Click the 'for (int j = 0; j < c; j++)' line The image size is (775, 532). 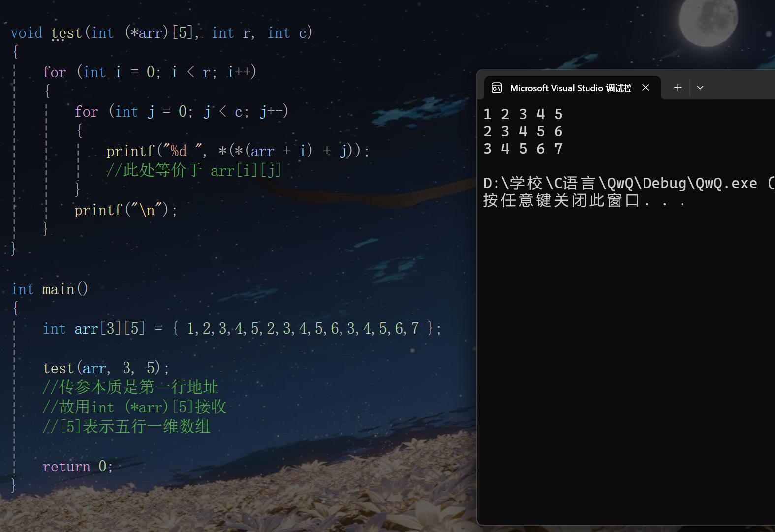(181, 112)
